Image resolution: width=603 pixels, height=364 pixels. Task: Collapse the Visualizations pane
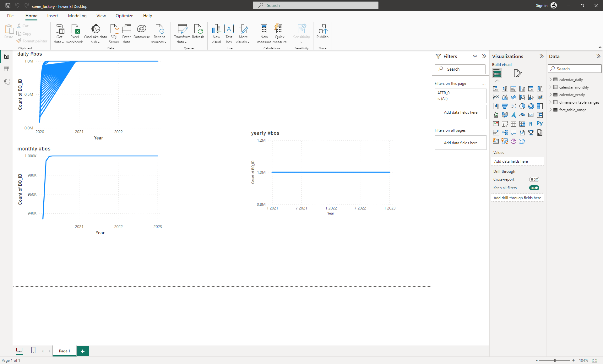point(541,56)
